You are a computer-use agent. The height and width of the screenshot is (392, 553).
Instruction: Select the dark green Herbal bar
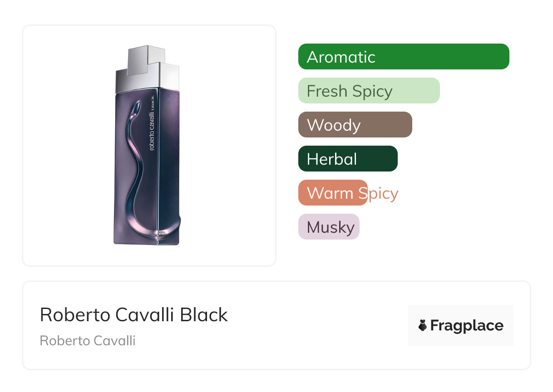pos(348,159)
